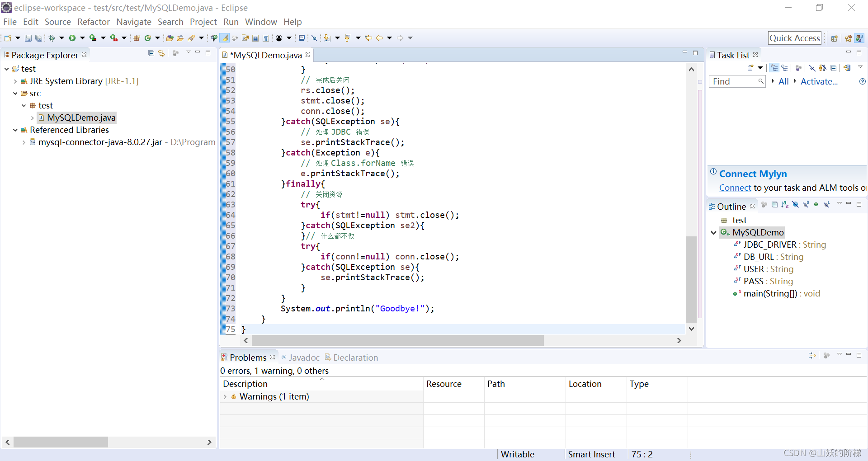The image size is (868, 461).
Task: Click editor vertical scrollbar thumb
Action: 691,279
